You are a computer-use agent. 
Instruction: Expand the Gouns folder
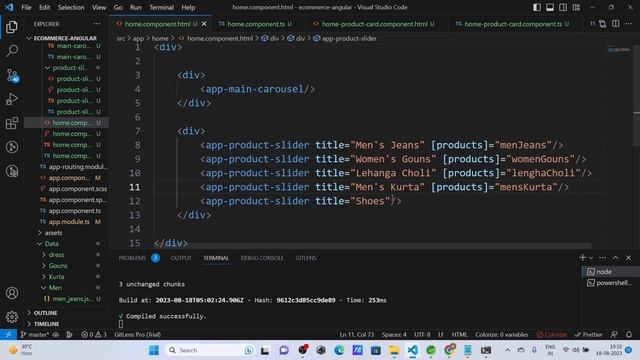tap(58, 266)
